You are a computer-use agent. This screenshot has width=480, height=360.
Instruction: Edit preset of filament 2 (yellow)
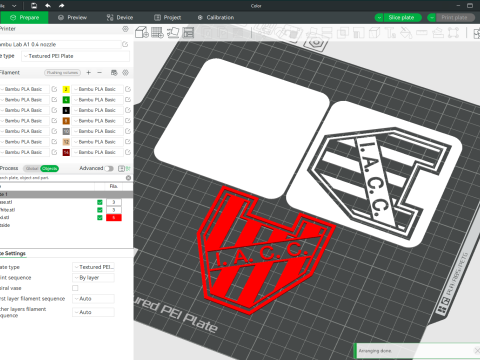[128, 89]
